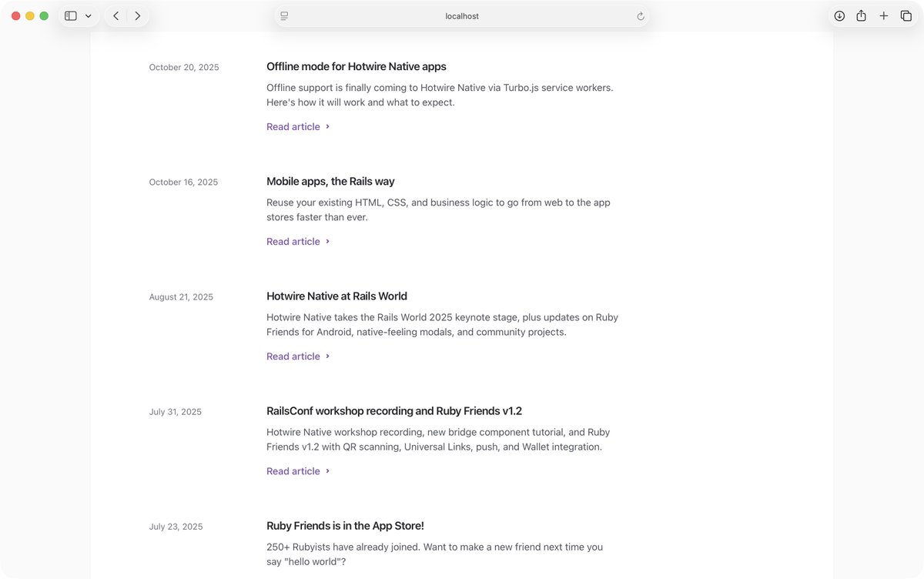Click the chevron beside Mobile apps Read article

[327, 241]
